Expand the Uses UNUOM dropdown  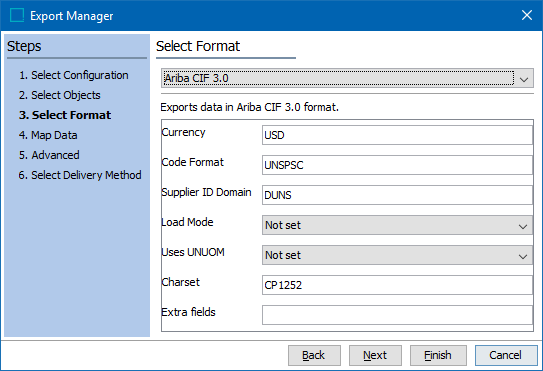click(x=397, y=255)
